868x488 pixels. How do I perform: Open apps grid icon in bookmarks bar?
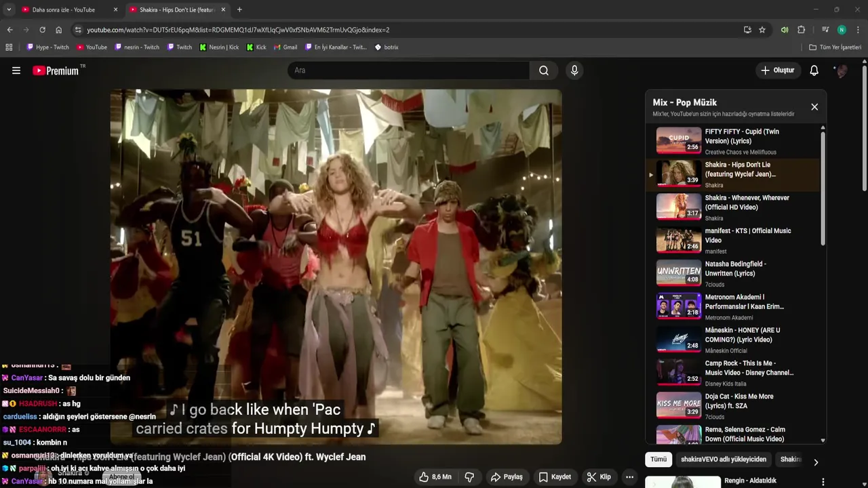(9, 47)
